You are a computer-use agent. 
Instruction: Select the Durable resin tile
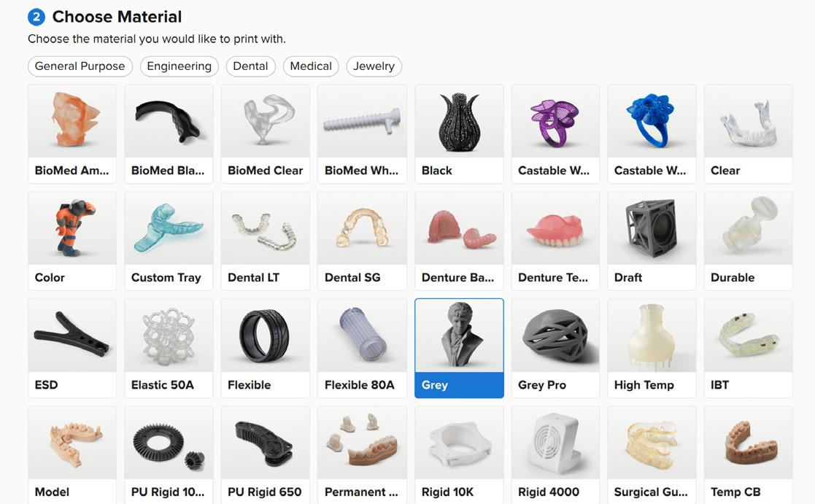(748, 241)
